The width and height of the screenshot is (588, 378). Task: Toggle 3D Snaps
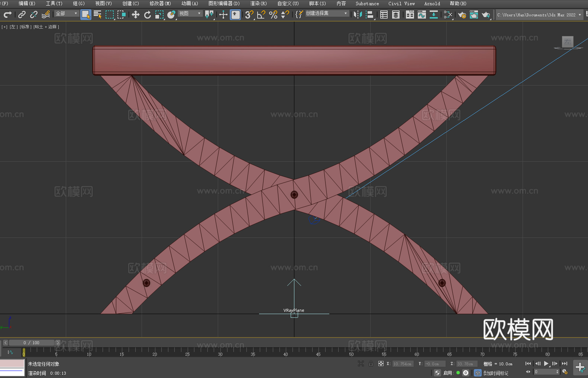[x=249, y=14]
